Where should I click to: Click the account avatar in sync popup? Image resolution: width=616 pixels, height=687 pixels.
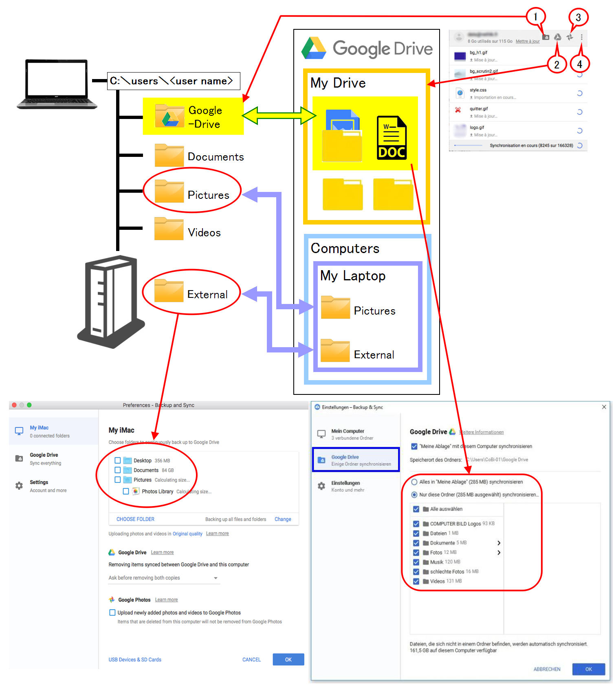coord(459,37)
